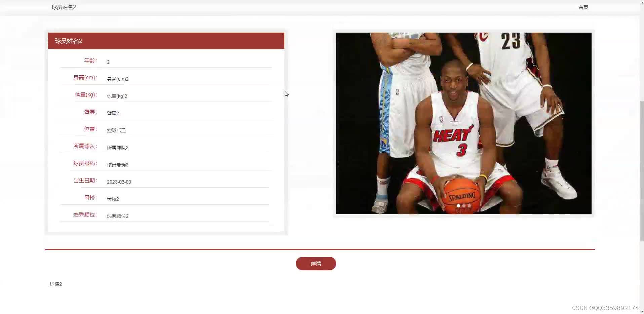
Task: Click the 球员姓名2 breadcrumb title at top
Action: (64, 7)
